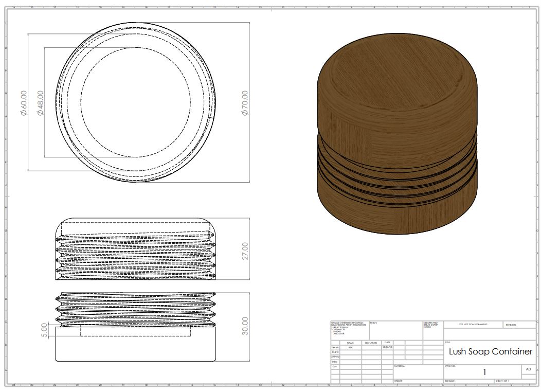The image size is (541, 392).
Task: Select the 5.00 depth dimension
Action: point(44,330)
